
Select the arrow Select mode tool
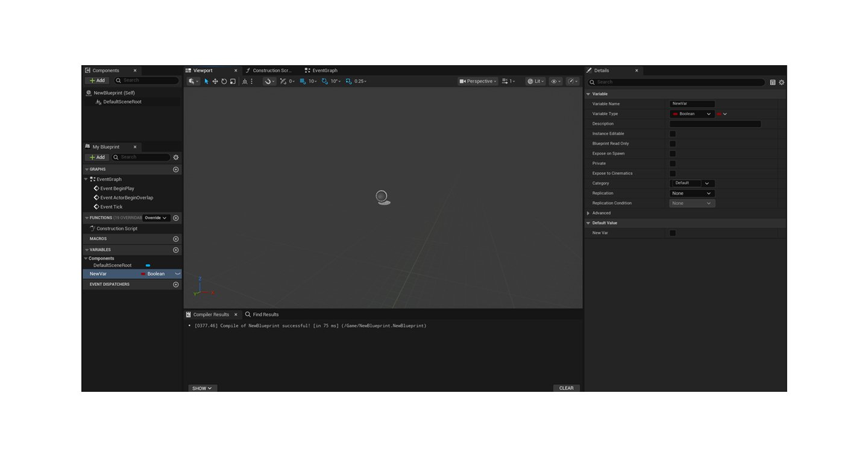point(206,81)
